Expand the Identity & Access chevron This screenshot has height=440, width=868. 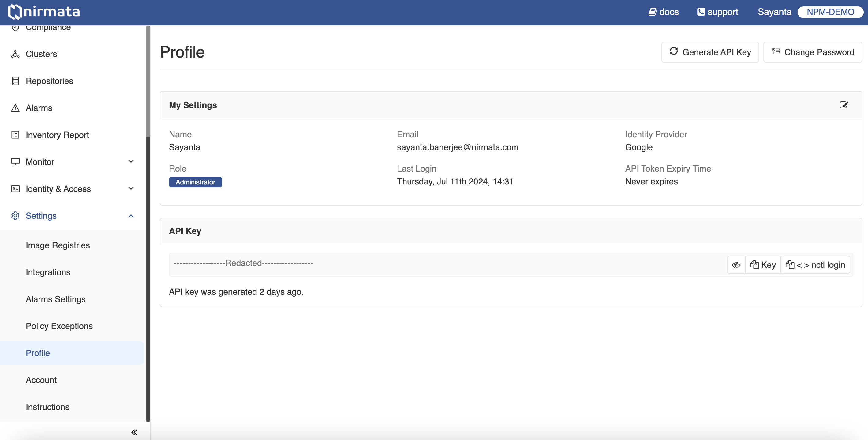pyautogui.click(x=131, y=188)
